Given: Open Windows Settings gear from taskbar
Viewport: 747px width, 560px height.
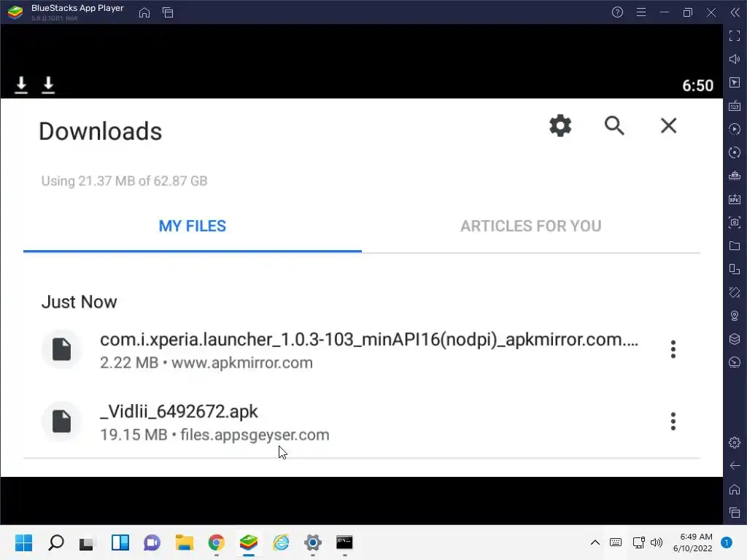Looking at the screenshot, I should (x=312, y=542).
